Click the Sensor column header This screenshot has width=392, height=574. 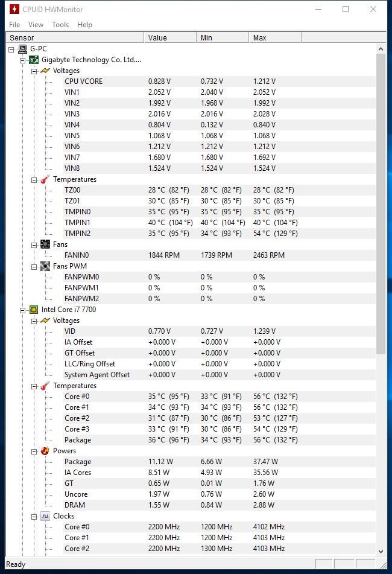point(75,37)
